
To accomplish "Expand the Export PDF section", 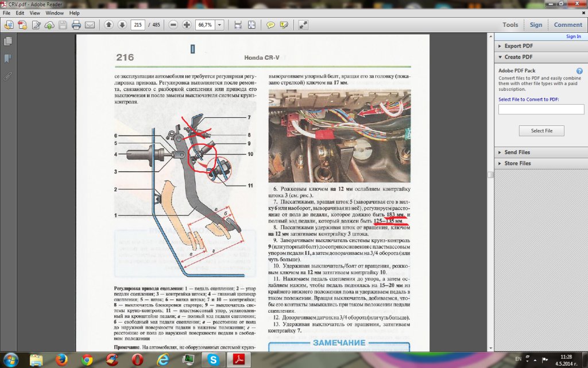I will (x=518, y=46).
